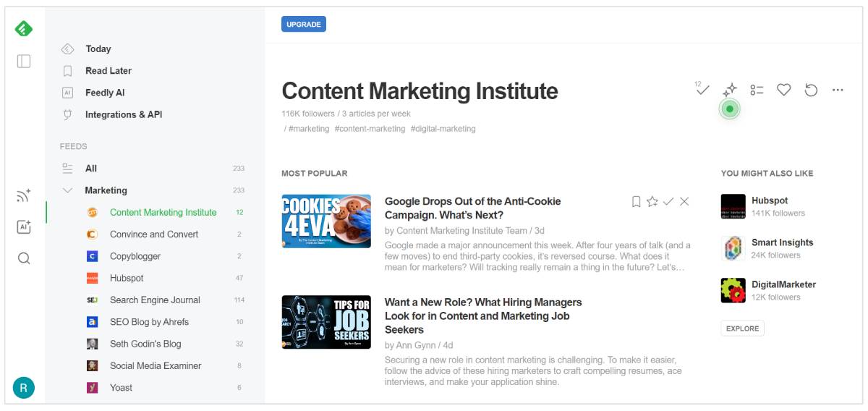Click the Feedly logo icon
Image resolution: width=868 pixels, height=411 pixels.
pos(24,29)
